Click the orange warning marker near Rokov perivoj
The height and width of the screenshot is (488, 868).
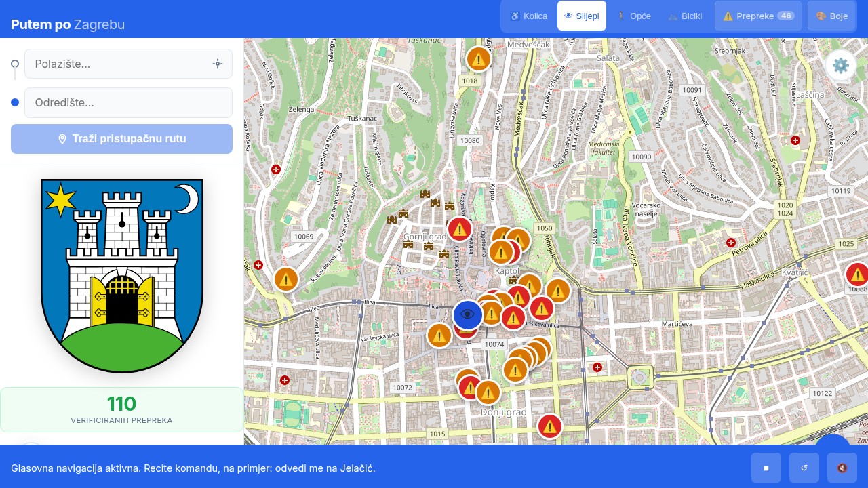pyautogui.click(x=286, y=279)
